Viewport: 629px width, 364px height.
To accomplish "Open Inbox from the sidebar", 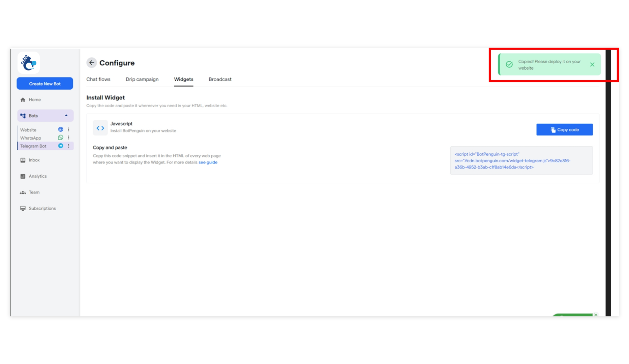I will [x=45, y=160].
